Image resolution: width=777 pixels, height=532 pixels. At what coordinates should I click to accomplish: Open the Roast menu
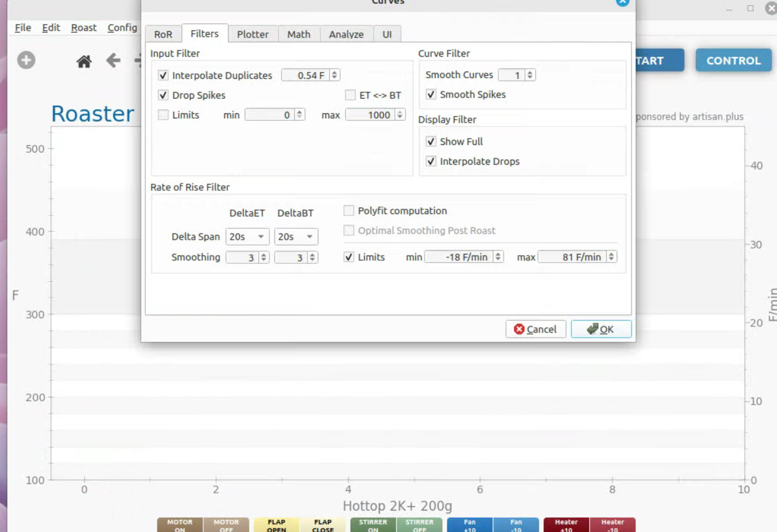point(84,28)
